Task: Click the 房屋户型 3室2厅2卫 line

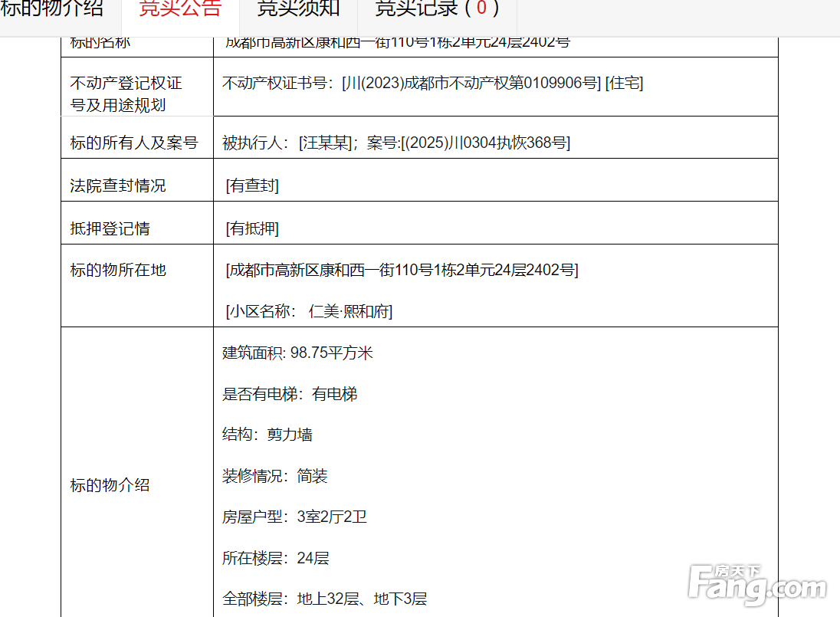Action: tap(294, 517)
